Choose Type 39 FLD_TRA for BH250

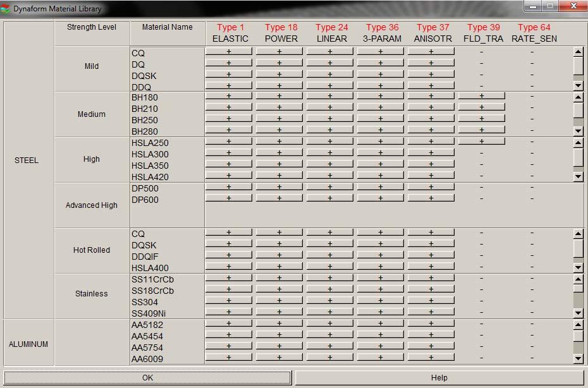coord(482,118)
